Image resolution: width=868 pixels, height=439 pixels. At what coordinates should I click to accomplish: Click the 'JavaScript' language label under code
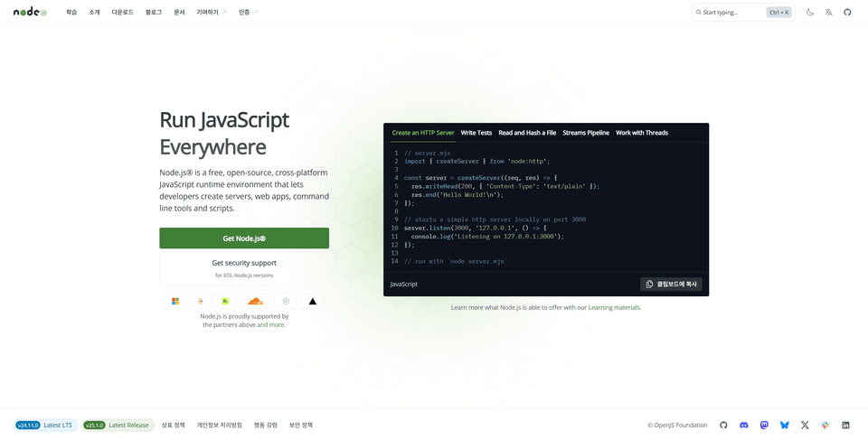pos(403,285)
